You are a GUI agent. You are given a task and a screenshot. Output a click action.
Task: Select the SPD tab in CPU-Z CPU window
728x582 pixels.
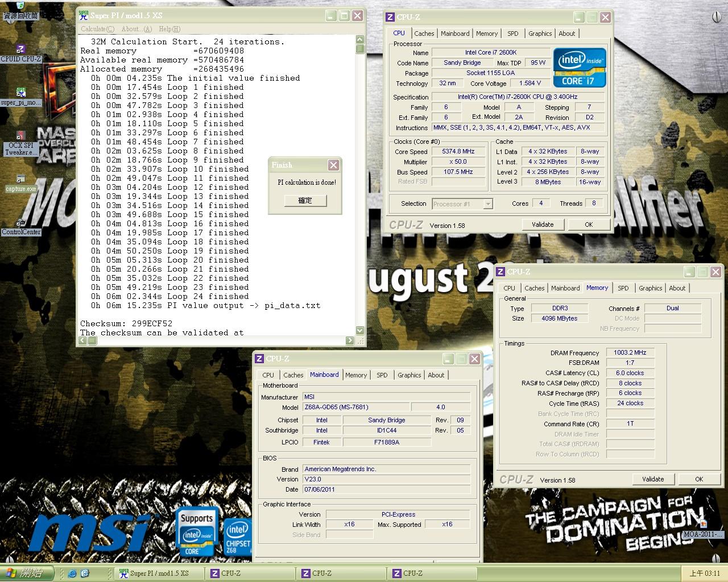coord(513,34)
